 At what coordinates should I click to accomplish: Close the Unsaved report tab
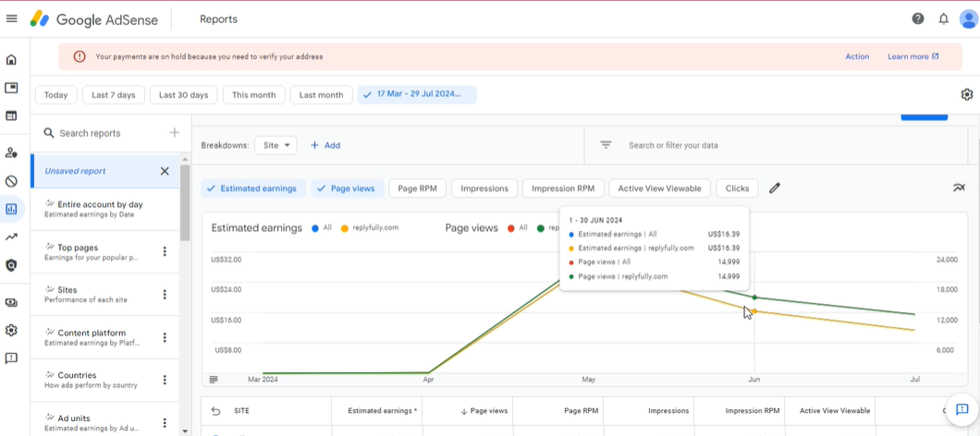point(165,171)
